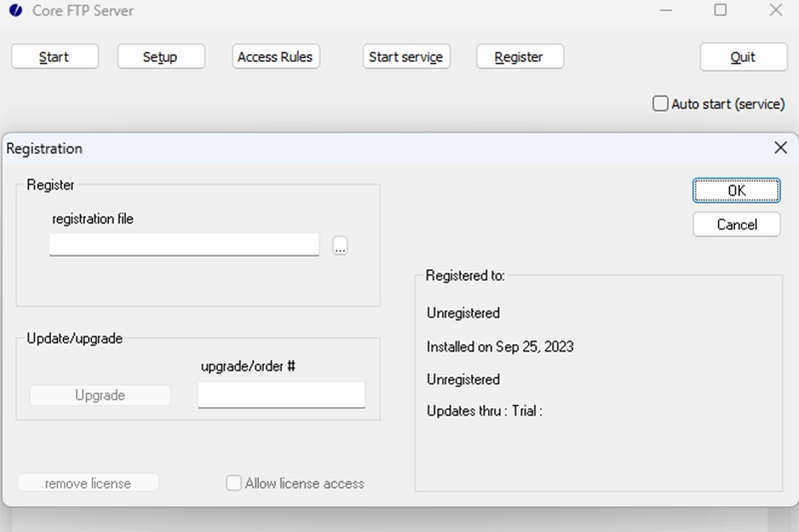The image size is (799, 532).
Task: Maximize the Core FTP Server window
Action: point(720,10)
